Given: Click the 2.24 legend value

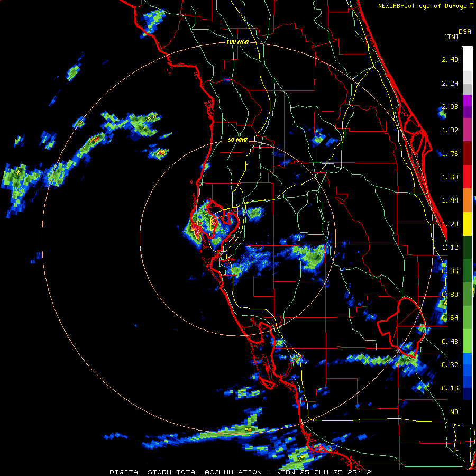Looking at the screenshot, I should (x=450, y=84).
